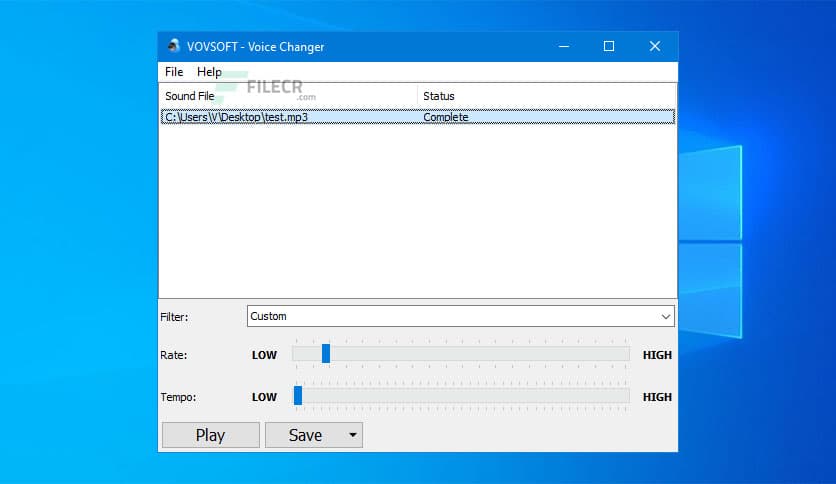Click the Sound File column header
The image size is (836, 484).
288,96
